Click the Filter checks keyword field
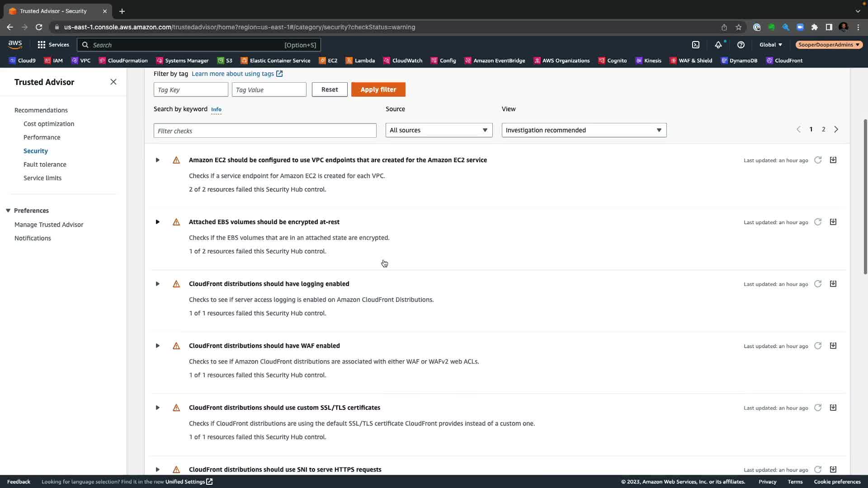Screen dimensions: 868x488 tap(265, 131)
